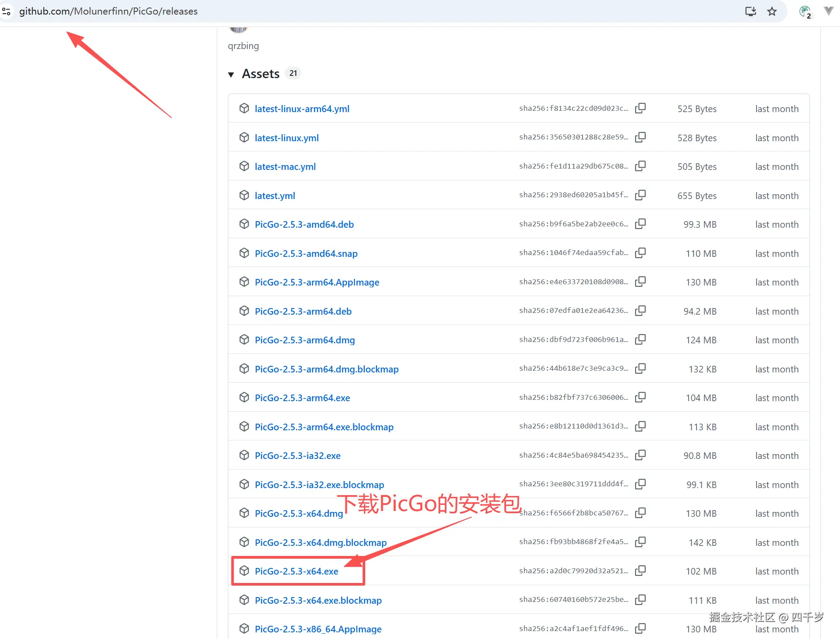Download the latest.yml file
This screenshot has width=840, height=639.
pyautogui.click(x=275, y=195)
